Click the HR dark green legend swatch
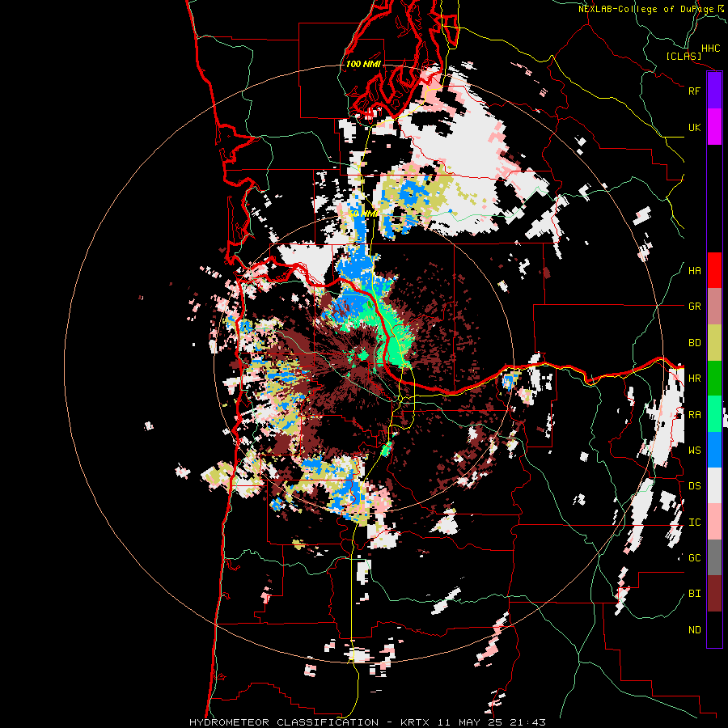 click(714, 378)
